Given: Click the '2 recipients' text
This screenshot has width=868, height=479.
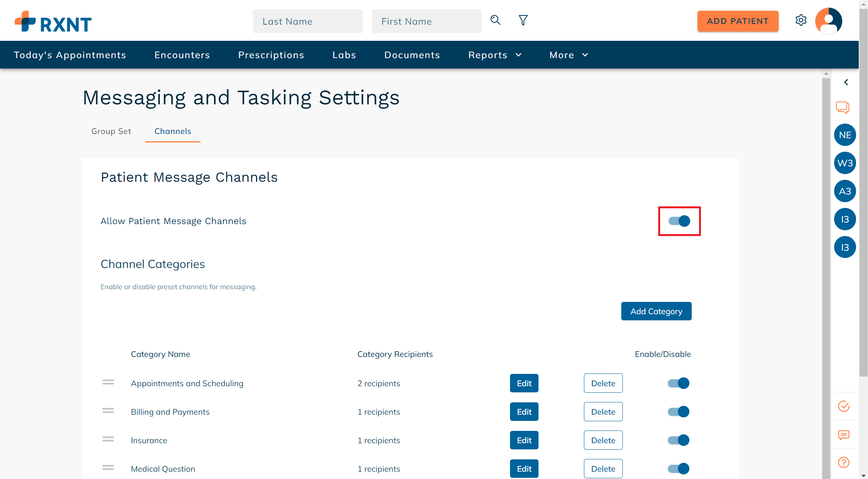Looking at the screenshot, I should 379,383.
